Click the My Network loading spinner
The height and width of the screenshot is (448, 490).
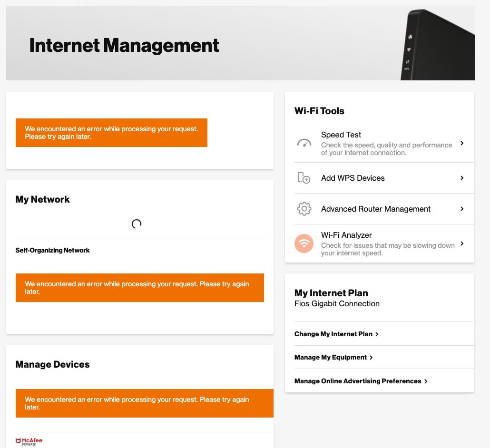coord(137,224)
